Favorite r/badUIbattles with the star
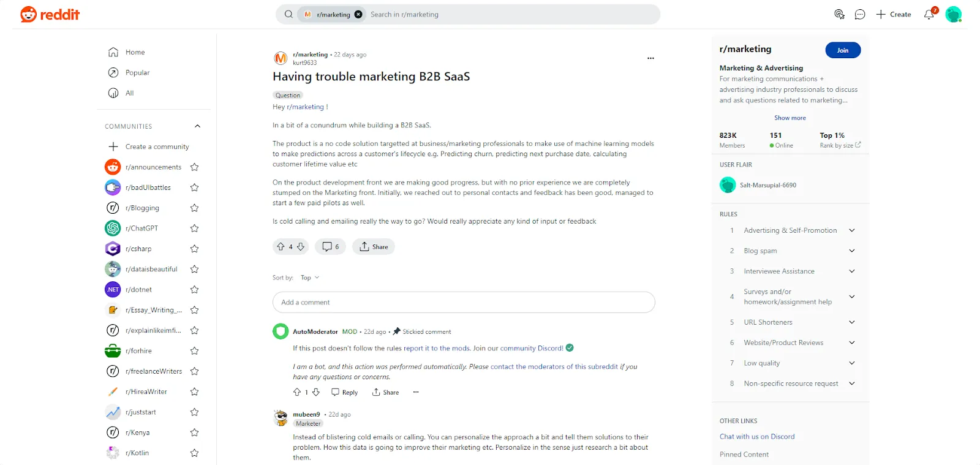The height and width of the screenshot is (465, 980). (x=194, y=187)
